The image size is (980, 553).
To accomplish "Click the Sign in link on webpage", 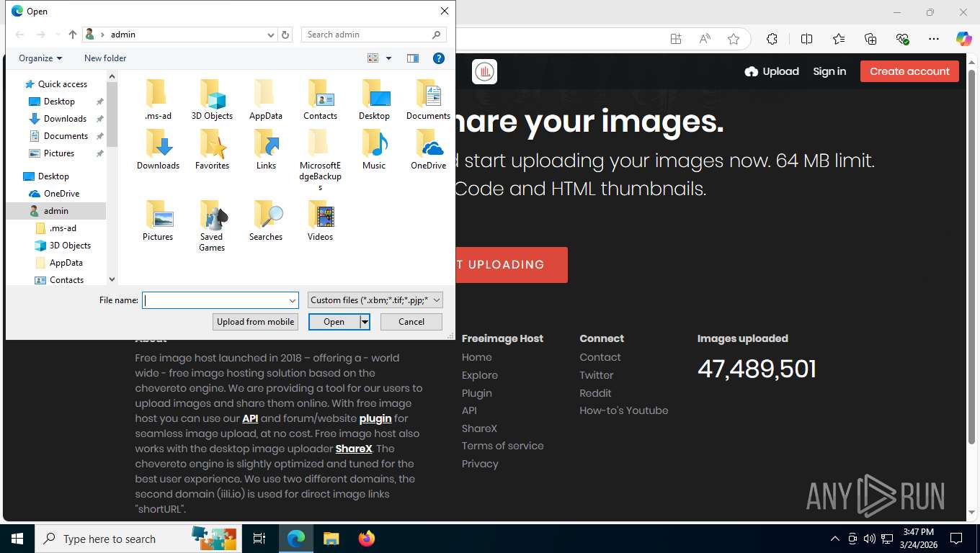I will pos(829,71).
